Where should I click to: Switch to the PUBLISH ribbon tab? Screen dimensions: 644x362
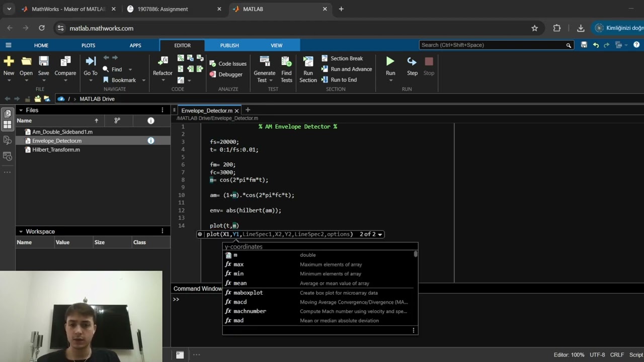[229, 45]
